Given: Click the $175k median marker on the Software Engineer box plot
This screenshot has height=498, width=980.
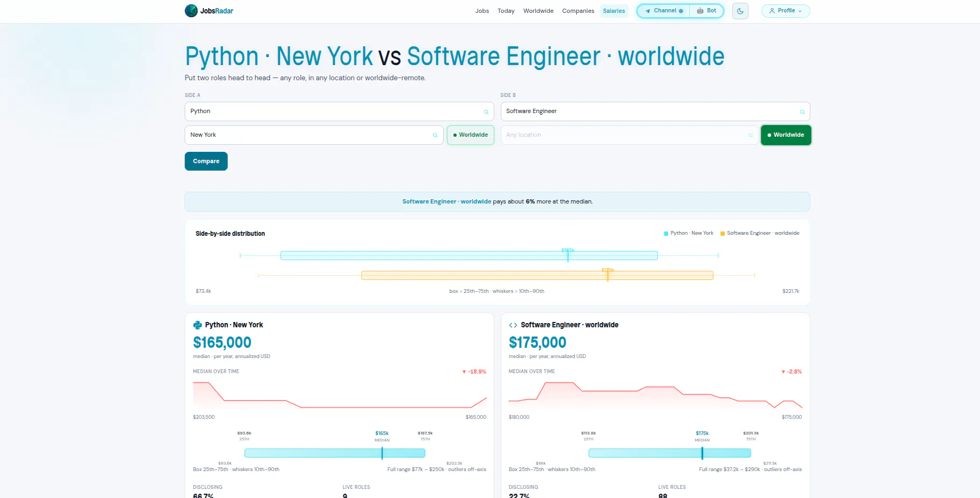Looking at the screenshot, I should point(702,453).
